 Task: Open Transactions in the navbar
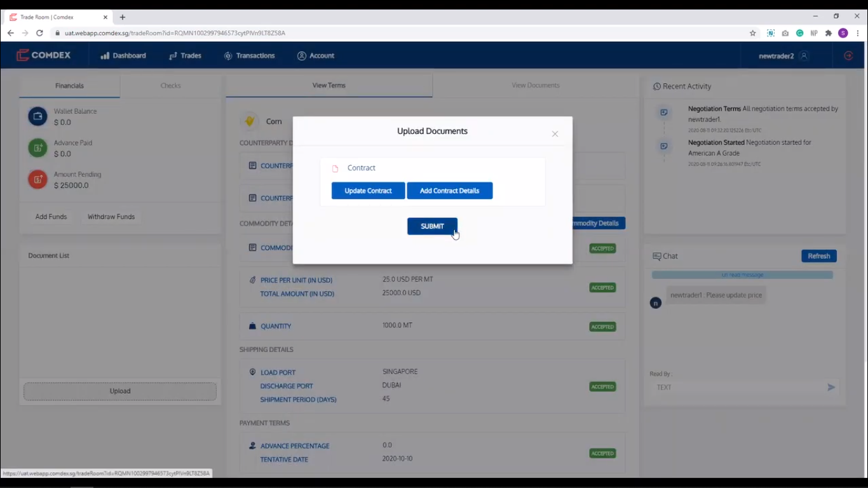point(249,56)
